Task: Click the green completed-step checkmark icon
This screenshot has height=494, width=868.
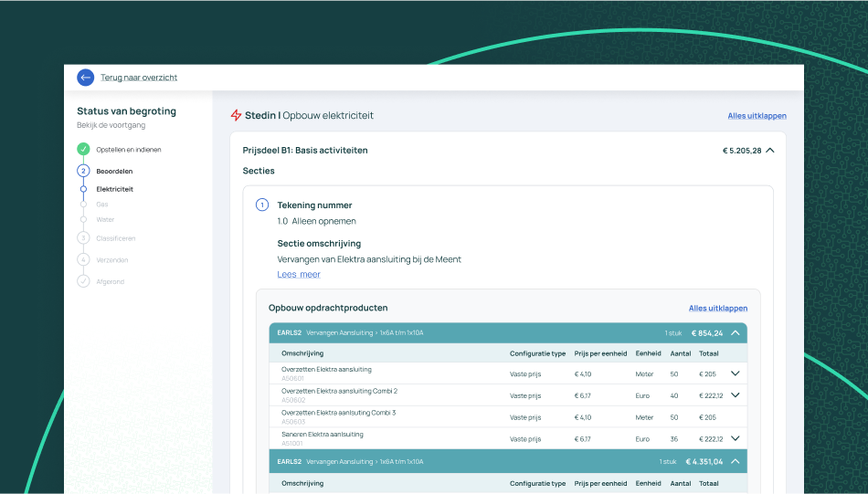Action: point(83,149)
